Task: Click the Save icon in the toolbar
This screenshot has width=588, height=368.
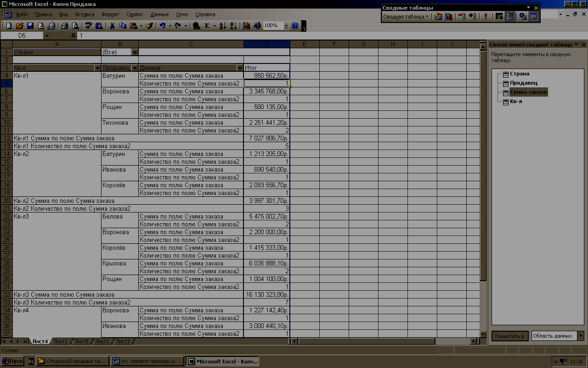Action: click(30, 26)
